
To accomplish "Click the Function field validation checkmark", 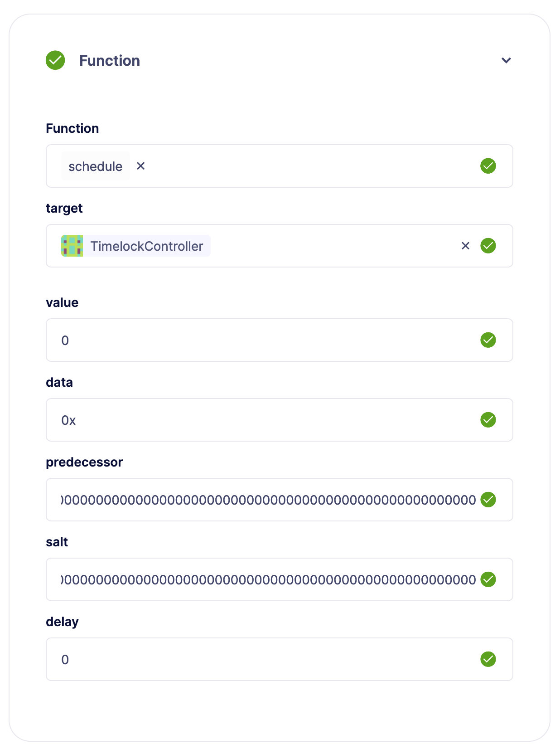I will 488,166.
